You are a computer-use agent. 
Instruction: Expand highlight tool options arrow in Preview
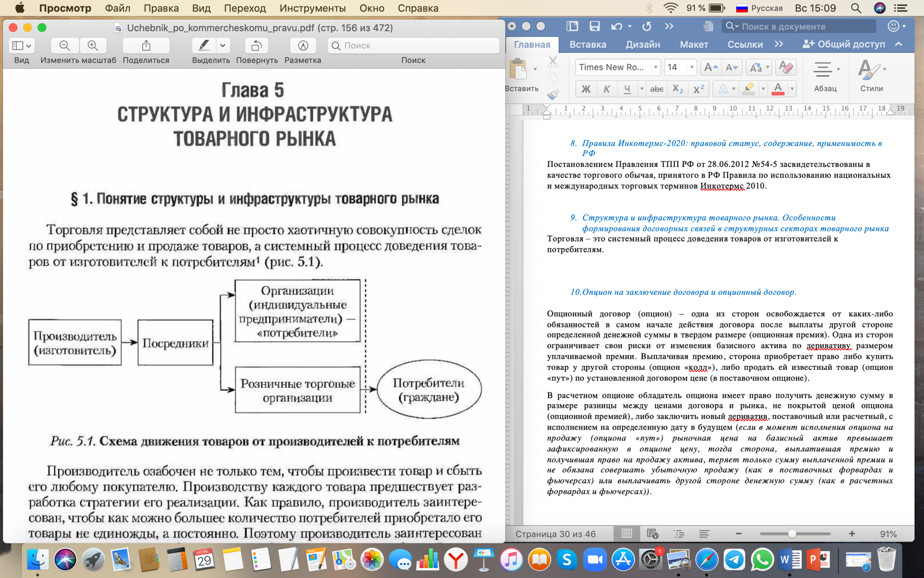point(222,46)
